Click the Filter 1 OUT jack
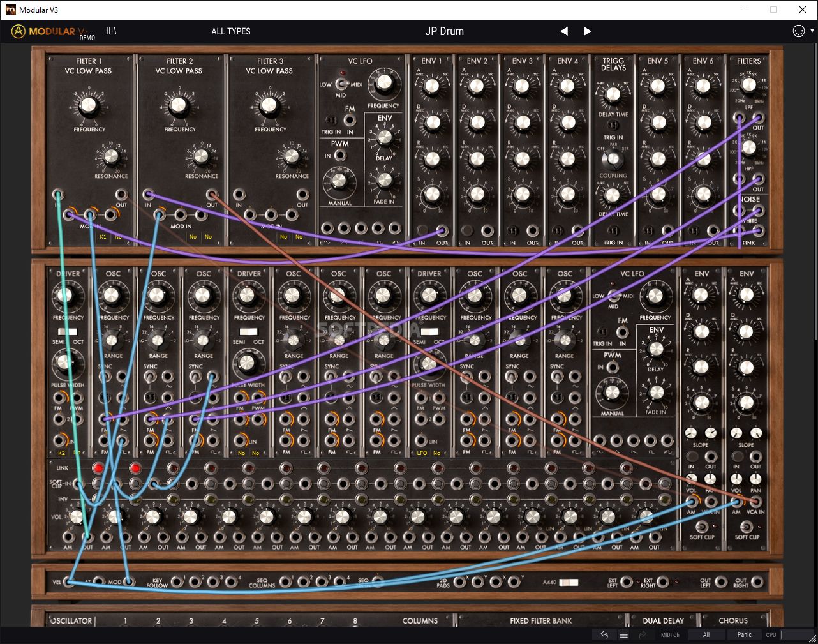This screenshot has height=644, width=818. (x=121, y=195)
